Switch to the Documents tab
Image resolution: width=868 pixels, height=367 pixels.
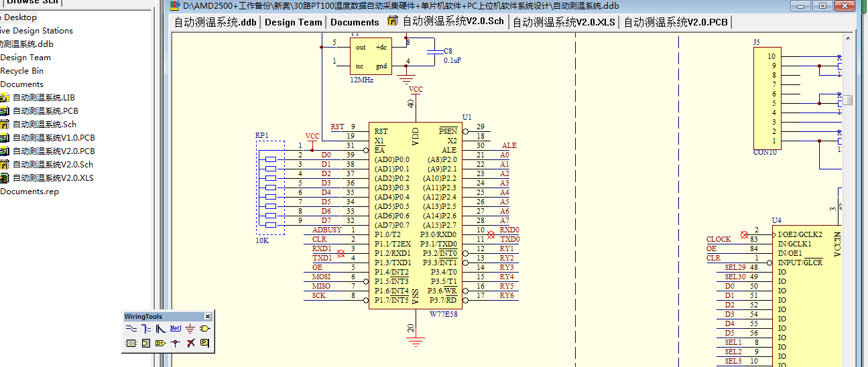coord(355,22)
